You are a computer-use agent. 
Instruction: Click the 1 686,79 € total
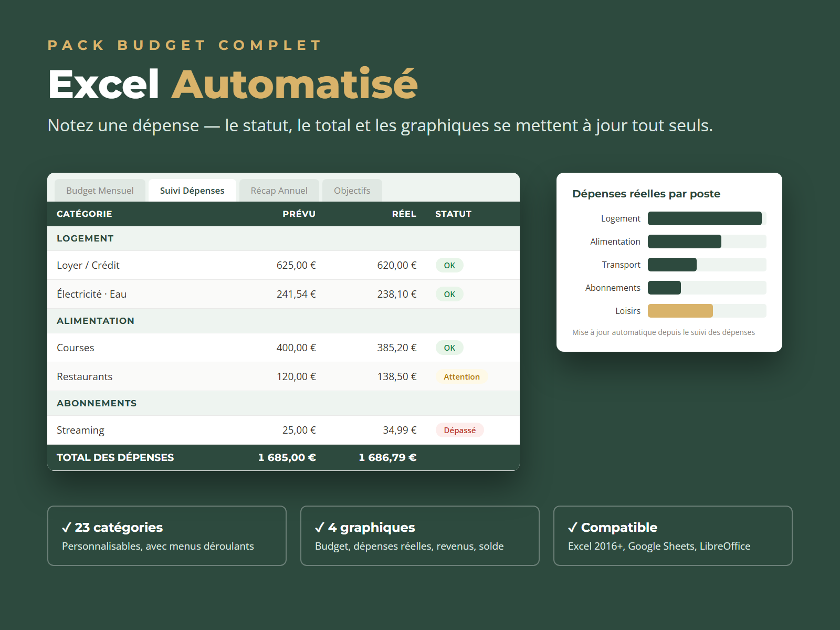(x=388, y=457)
